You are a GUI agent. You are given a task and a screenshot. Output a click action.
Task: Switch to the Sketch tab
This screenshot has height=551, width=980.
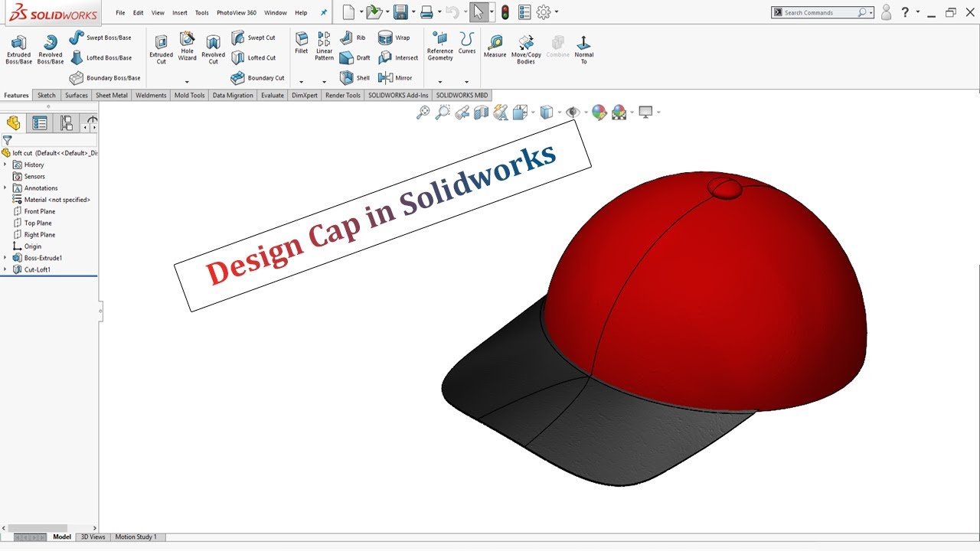(47, 96)
